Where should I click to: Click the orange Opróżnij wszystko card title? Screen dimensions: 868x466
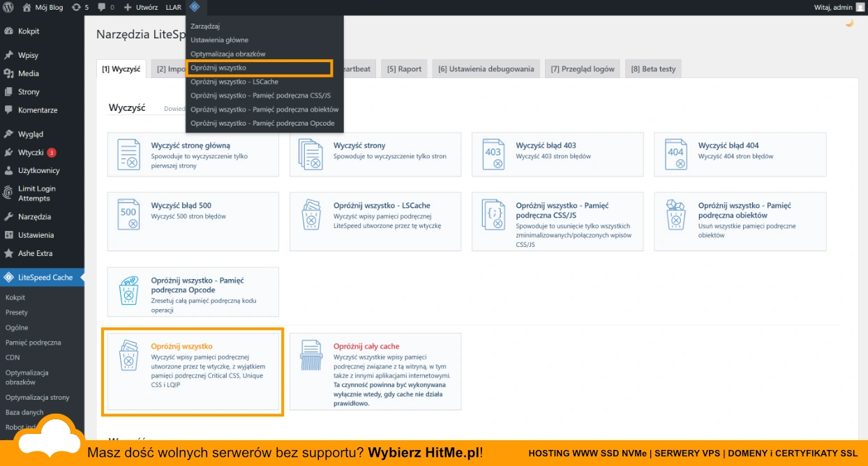click(x=181, y=346)
